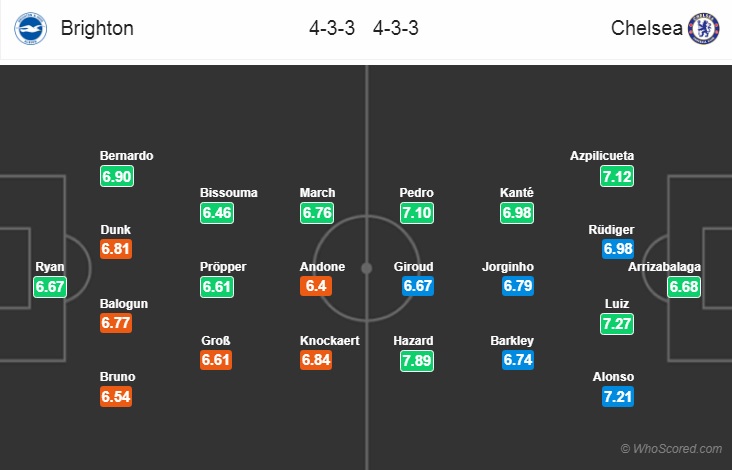Image resolution: width=732 pixels, height=470 pixels.
Task: Click Bruno's 6.54 rating badge
Action: click(116, 397)
